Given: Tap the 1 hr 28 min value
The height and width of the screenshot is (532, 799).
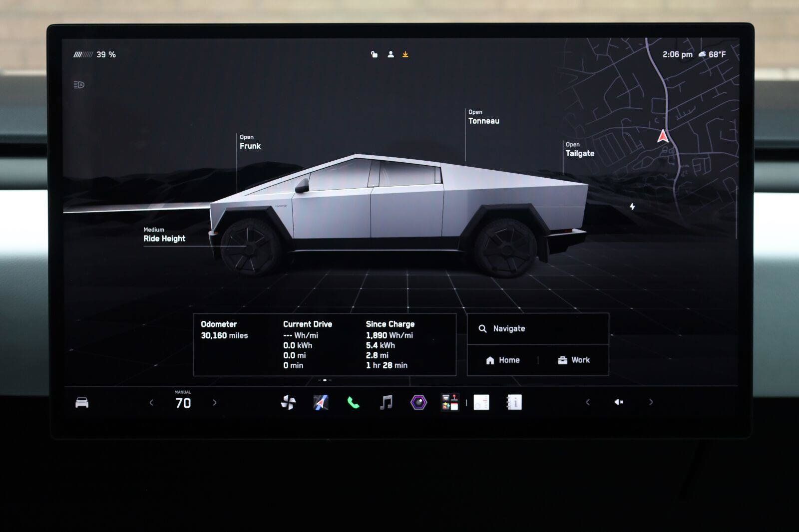Looking at the screenshot, I should point(387,365).
